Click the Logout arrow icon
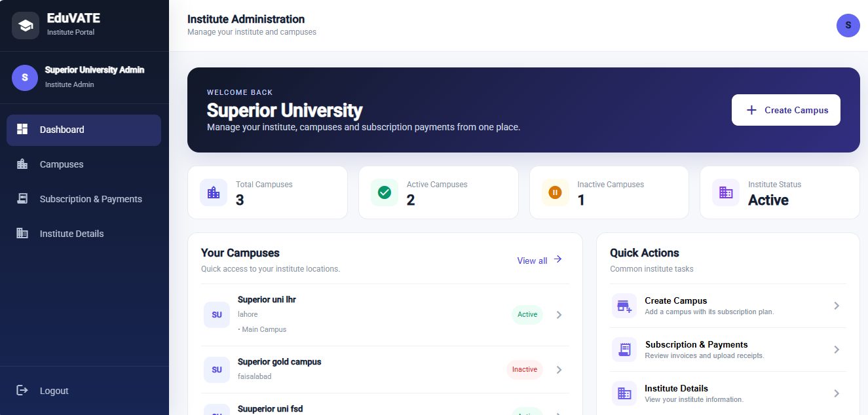Image resolution: width=868 pixels, height=415 pixels. 22,390
